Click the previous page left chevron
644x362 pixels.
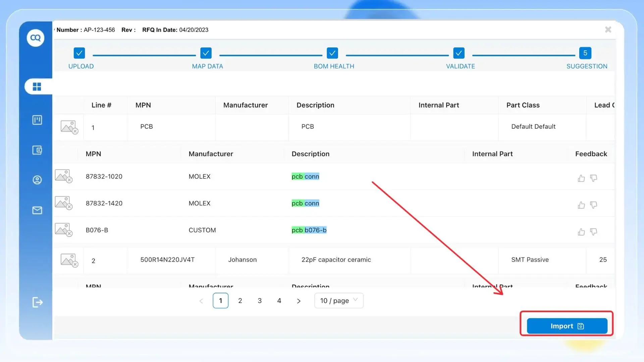tap(201, 301)
